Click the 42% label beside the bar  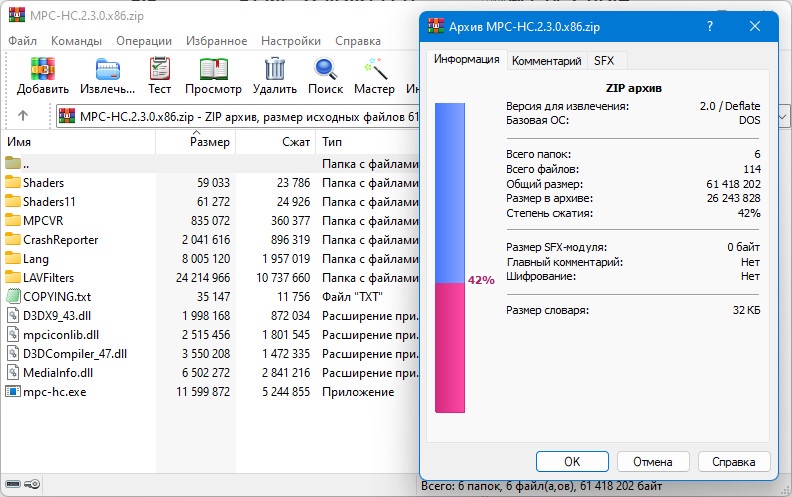[x=481, y=280]
